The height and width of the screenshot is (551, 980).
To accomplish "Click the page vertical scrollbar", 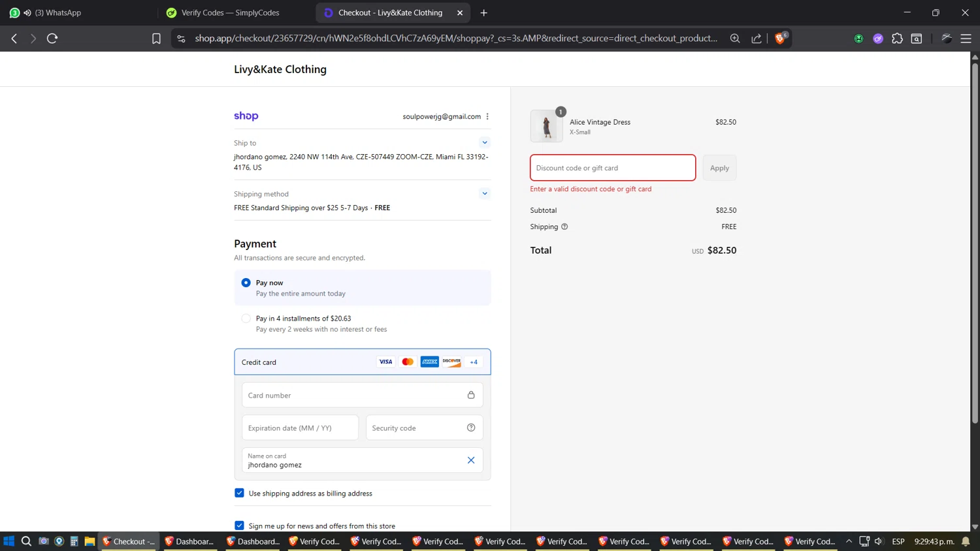I will click(975, 245).
